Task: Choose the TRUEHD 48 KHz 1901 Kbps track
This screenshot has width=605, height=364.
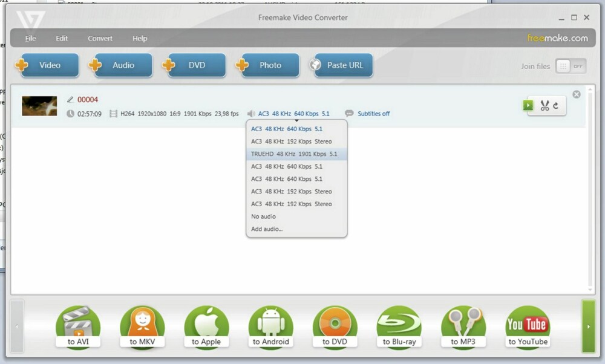Action: click(x=296, y=154)
